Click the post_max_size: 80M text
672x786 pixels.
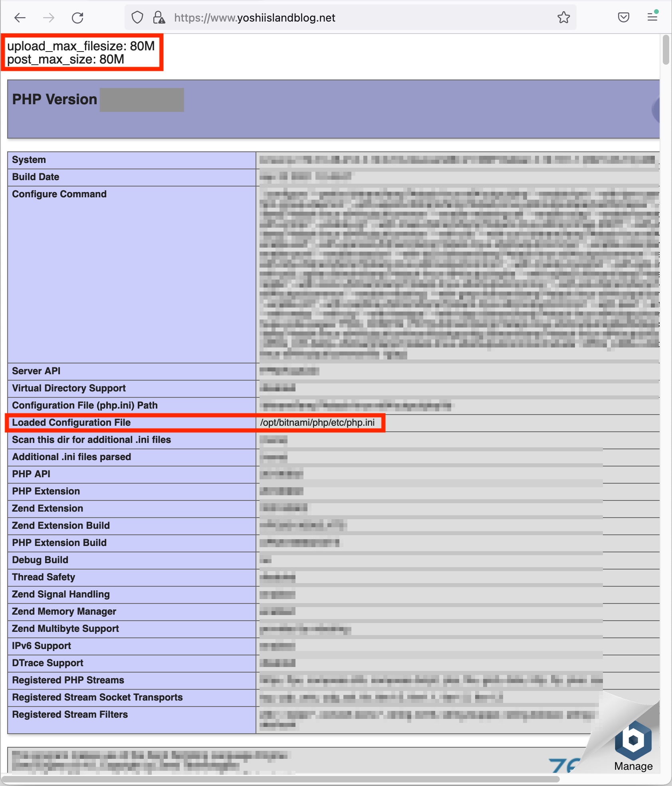[66, 60]
